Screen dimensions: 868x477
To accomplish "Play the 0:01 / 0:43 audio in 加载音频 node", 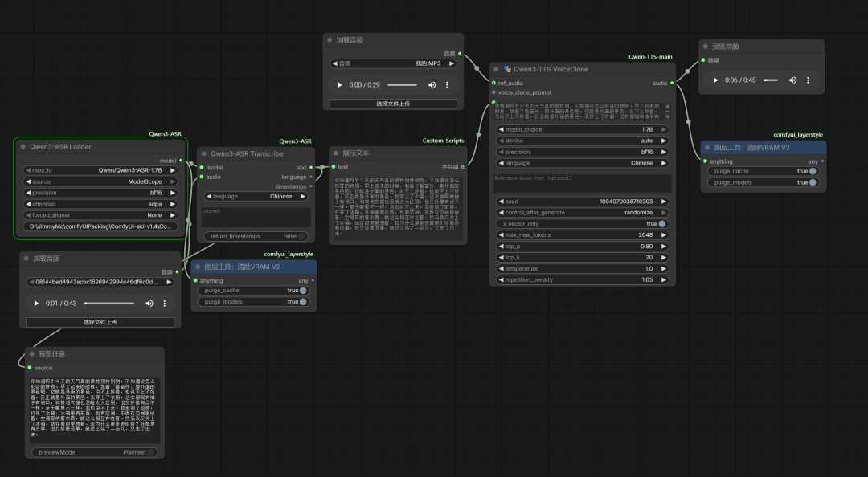I will tap(36, 304).
